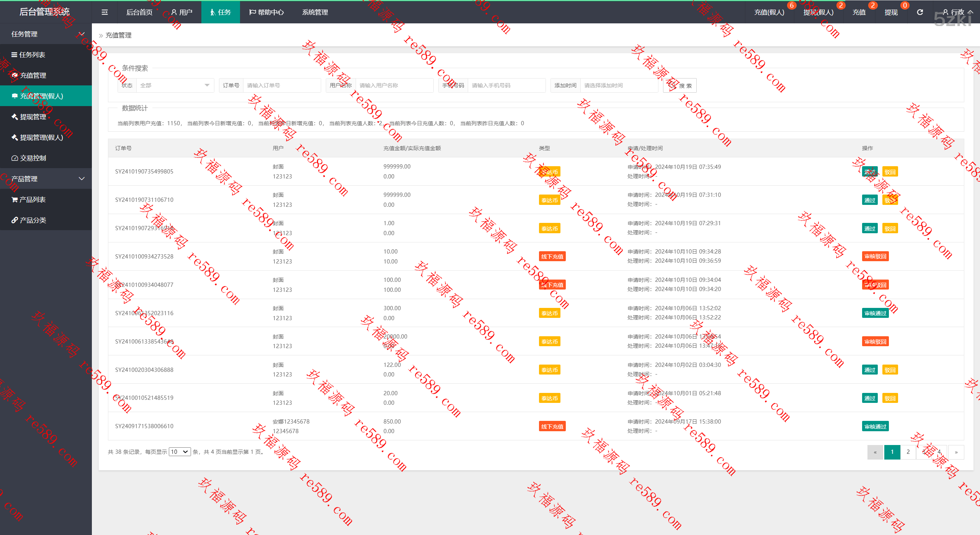The width and height of the screenshot is (980, 535).
Task: Open the per-page rows dropdown showing 10
Action: pos(180,452)
